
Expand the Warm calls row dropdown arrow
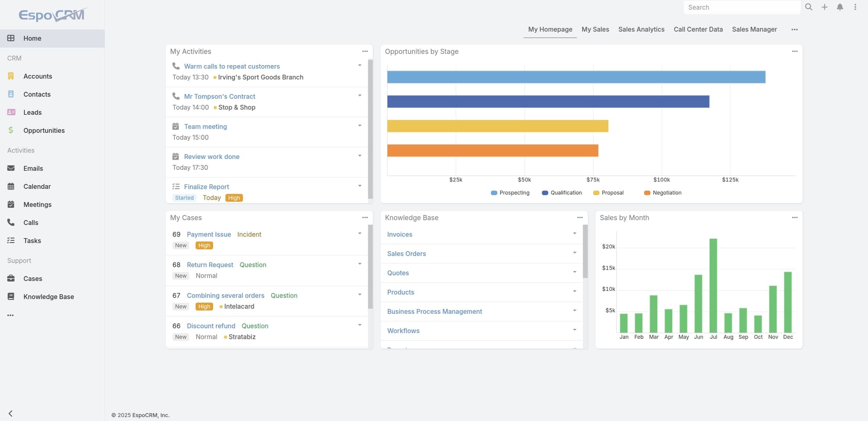(x=360, y=65)
